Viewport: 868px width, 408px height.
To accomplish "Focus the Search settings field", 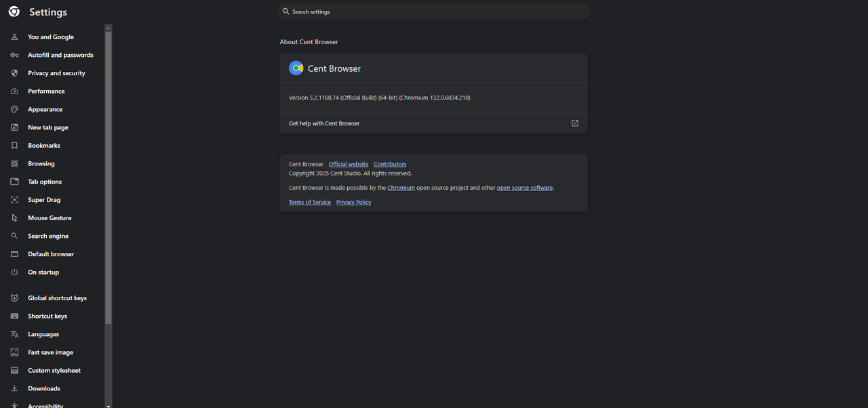I will pos(433,12).
